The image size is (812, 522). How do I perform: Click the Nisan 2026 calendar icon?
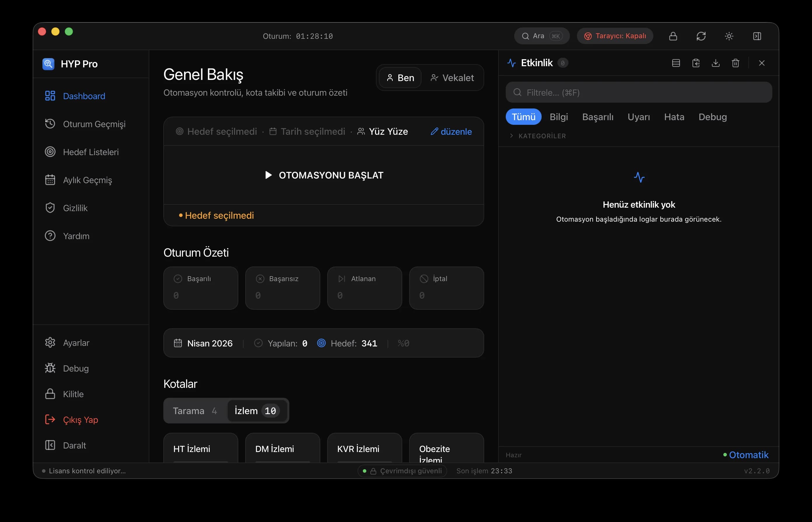178,343
